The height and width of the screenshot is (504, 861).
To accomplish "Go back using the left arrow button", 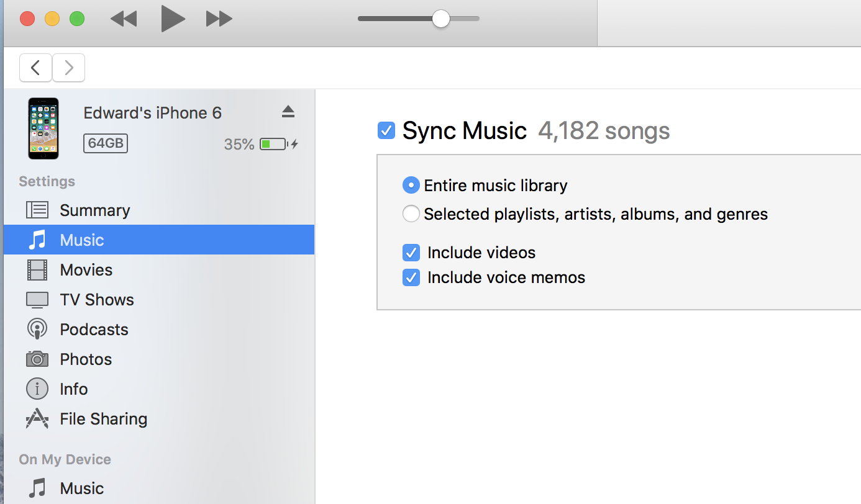I will tap(36, 68).
